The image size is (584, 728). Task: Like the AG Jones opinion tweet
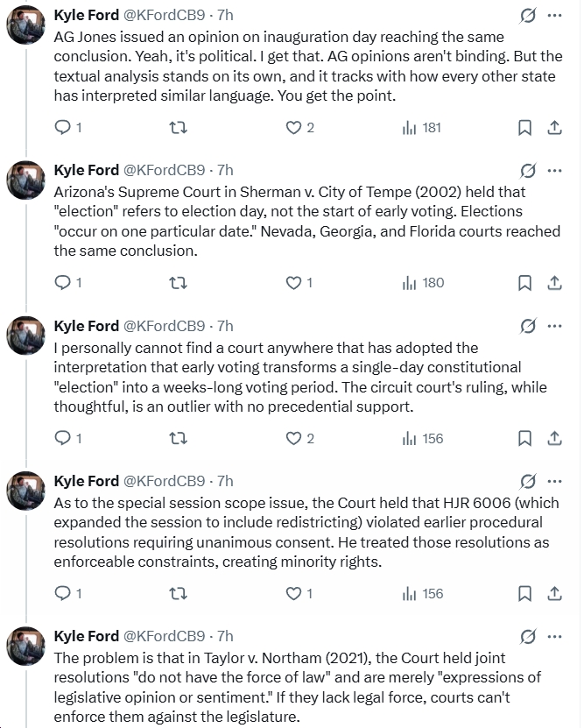coord(294,128)
